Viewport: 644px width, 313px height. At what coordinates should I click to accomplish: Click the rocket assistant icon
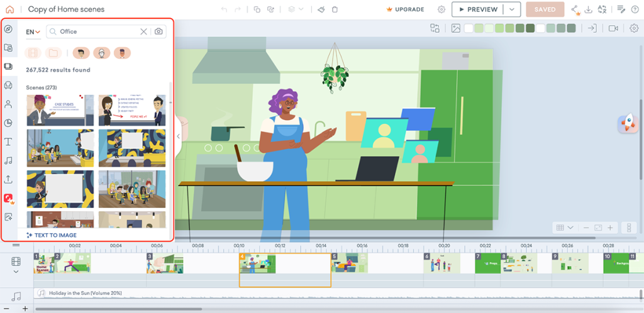point(628,124)
